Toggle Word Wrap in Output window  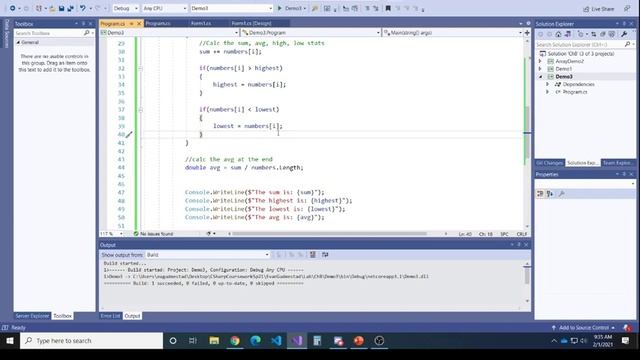pos(325,255)
